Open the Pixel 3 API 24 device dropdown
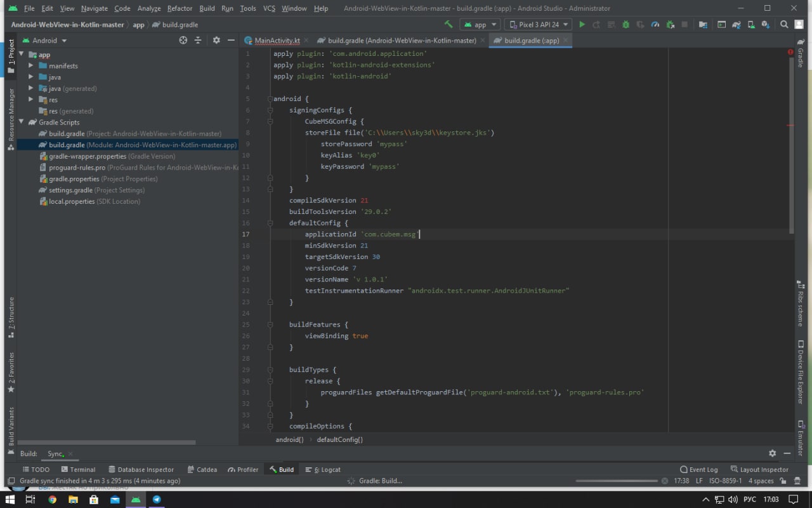Image resolution: width=812 pixels, height=508 pixels. click(x=538, y=25)
